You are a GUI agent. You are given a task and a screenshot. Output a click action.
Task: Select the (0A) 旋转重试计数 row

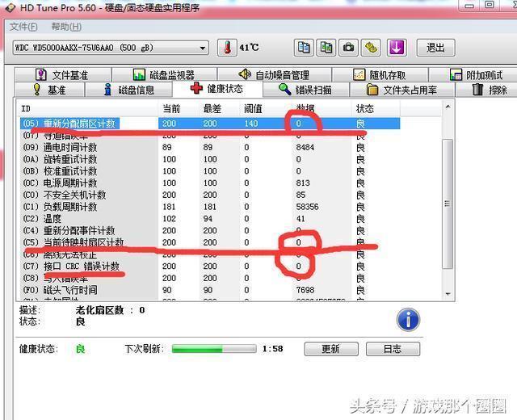point(210,159)
